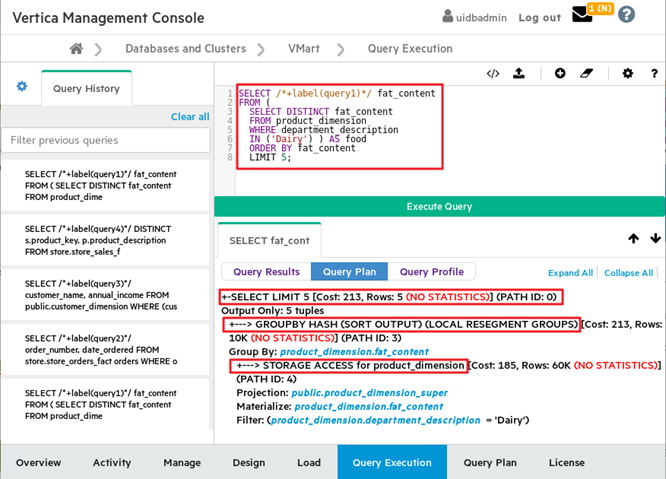Open VMart breadcrumb link
Viewport: 666px width, 479px height.
click(304, 49)
